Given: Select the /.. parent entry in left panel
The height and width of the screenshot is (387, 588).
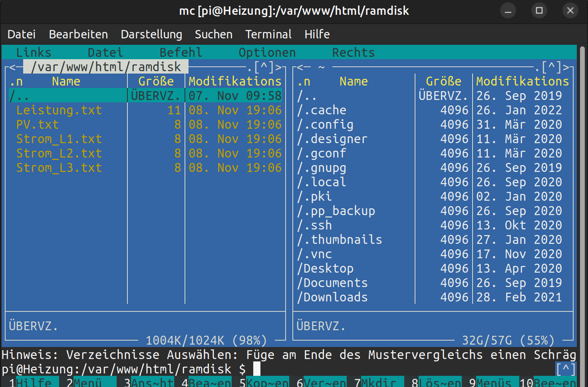Looking at the screenshot, I should (x=145, y=96).
